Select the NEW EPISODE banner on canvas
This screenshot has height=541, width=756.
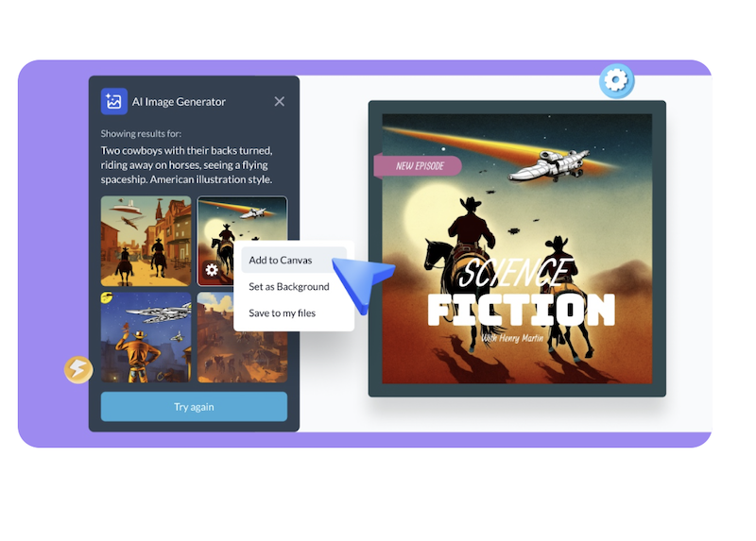point(418,166)
